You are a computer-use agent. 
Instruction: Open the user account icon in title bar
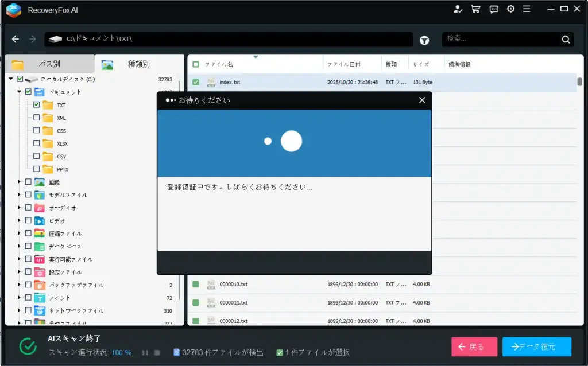tap(458, 9)
